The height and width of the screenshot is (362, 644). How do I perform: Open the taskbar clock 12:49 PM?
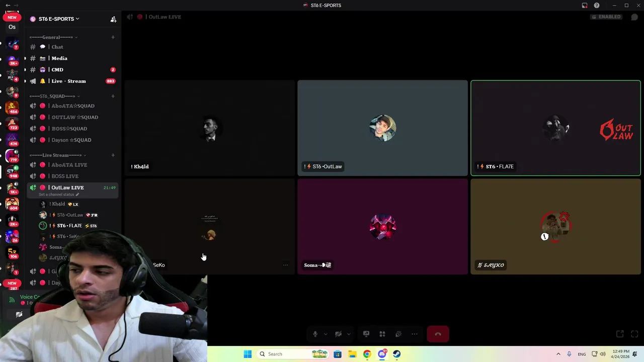[620, 354]
